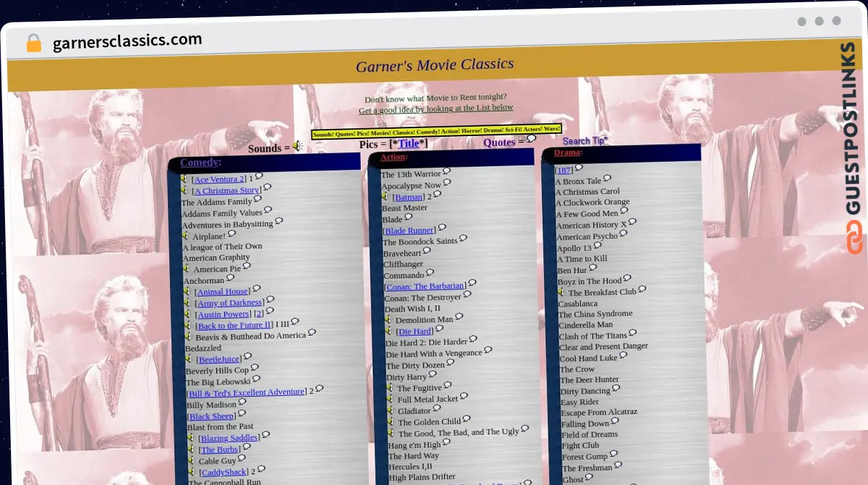Viewport: 868px width, 485px height.
Task: Click the Garner's Movie Classics page title
Action: [435, 64]
